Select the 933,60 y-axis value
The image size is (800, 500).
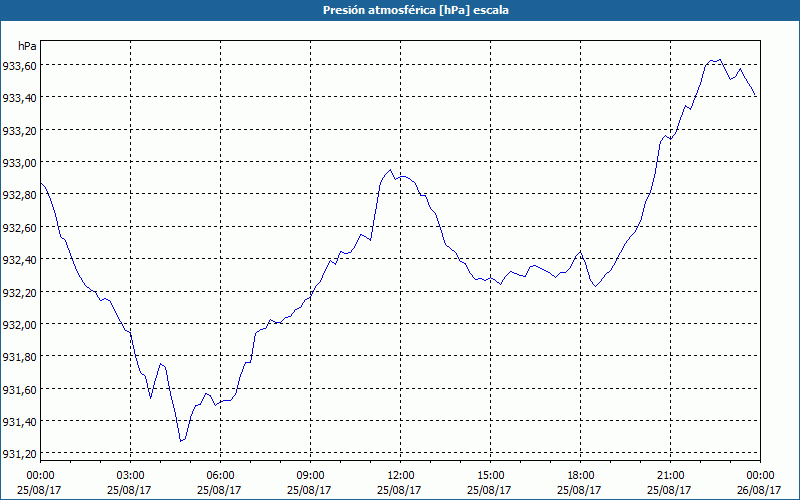coord(19,65)
